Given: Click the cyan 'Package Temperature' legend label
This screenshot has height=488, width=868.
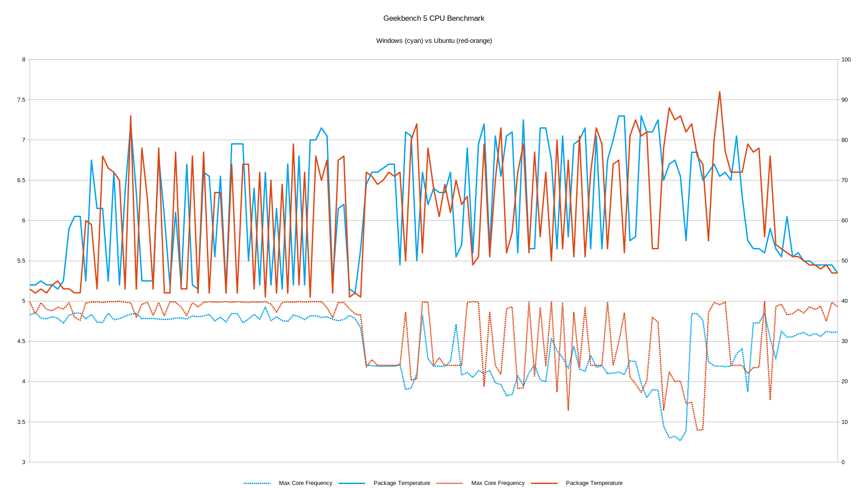Looking at the screenshot, I should pos(402,483).
